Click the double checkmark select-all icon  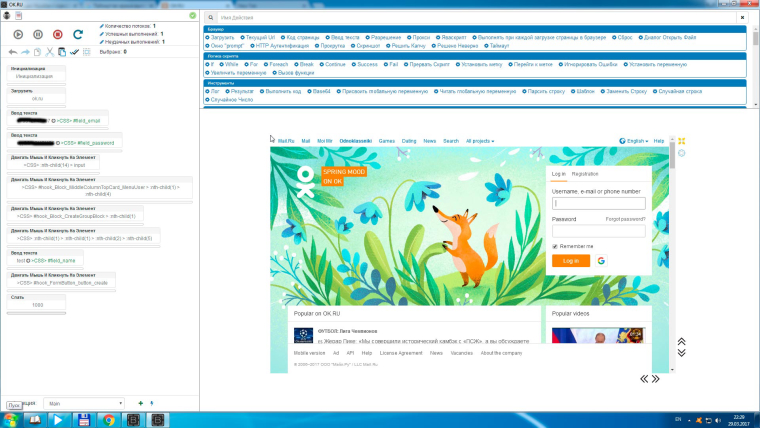[x=74, y=51]
